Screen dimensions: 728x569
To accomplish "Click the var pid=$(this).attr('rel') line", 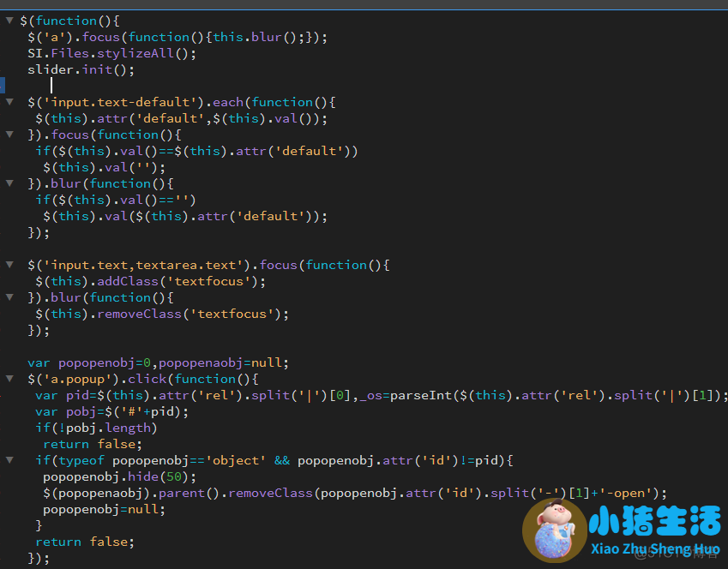I will pyautogui.click(x=382, y=395).
